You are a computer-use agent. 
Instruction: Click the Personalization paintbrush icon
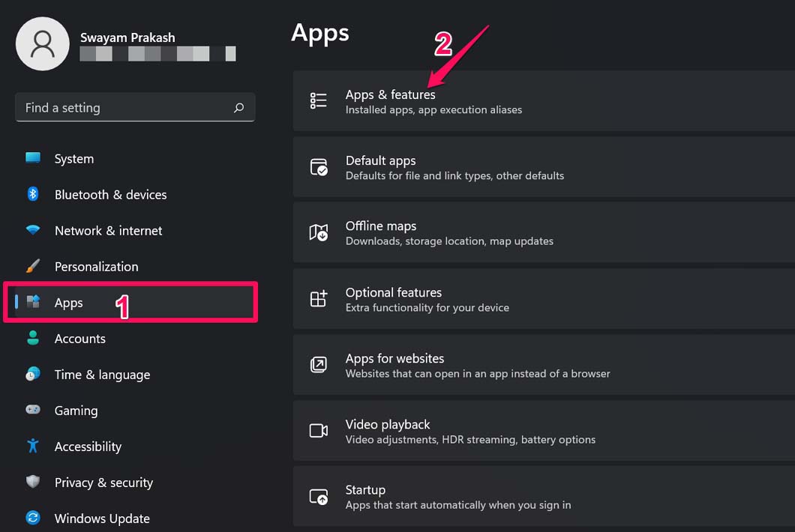(33, 266)
